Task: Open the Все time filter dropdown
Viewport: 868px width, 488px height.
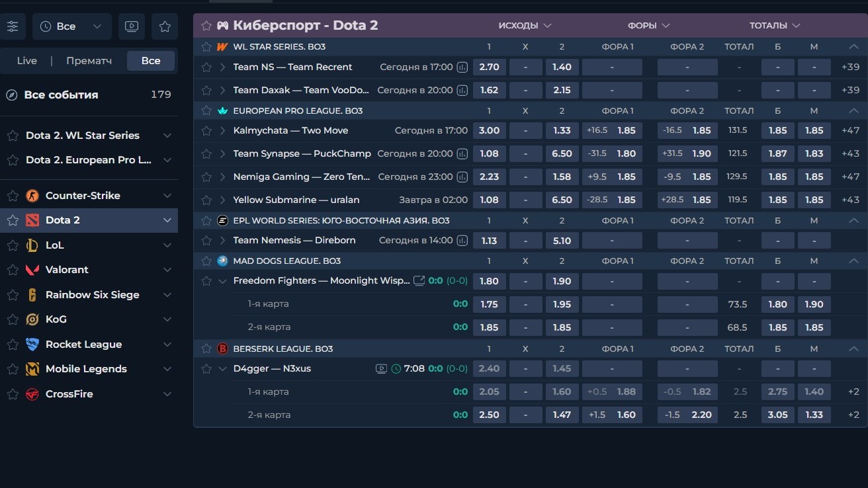Action: click(x=71, y=26)
